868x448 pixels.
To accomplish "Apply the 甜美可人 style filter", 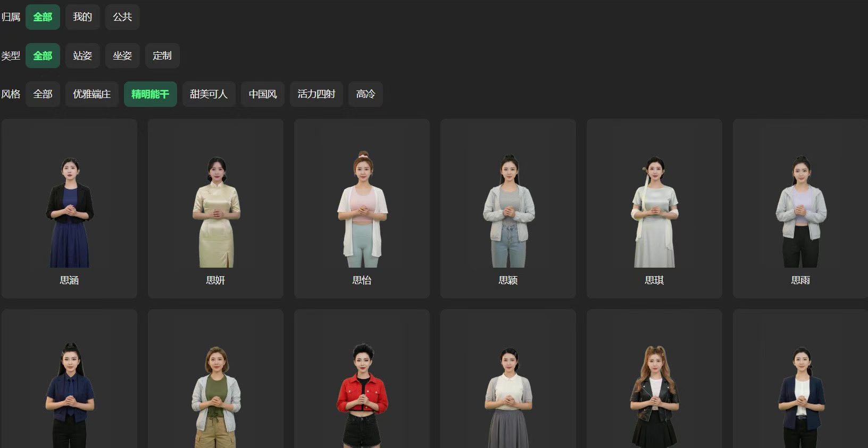I will [x=208, y=94].
